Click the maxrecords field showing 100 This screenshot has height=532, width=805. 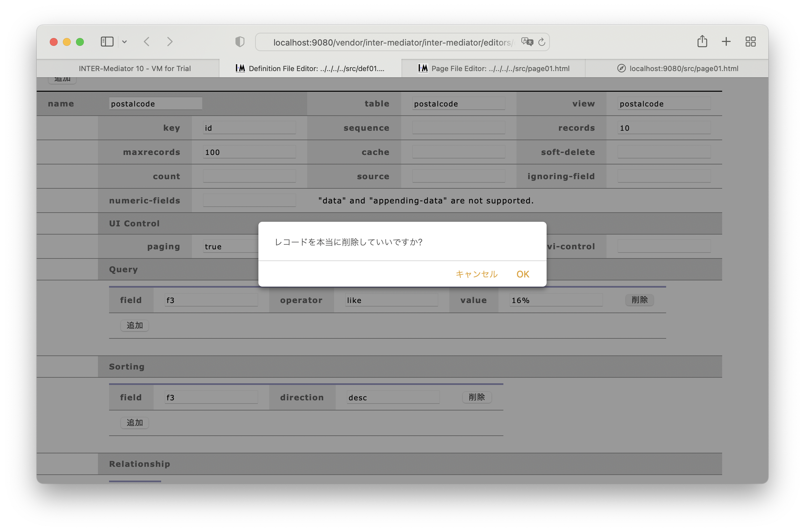click(249, 152)
